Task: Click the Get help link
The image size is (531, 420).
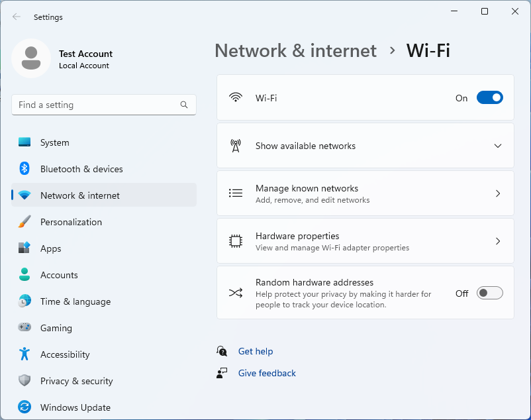Action: click(x=256, y=351)
